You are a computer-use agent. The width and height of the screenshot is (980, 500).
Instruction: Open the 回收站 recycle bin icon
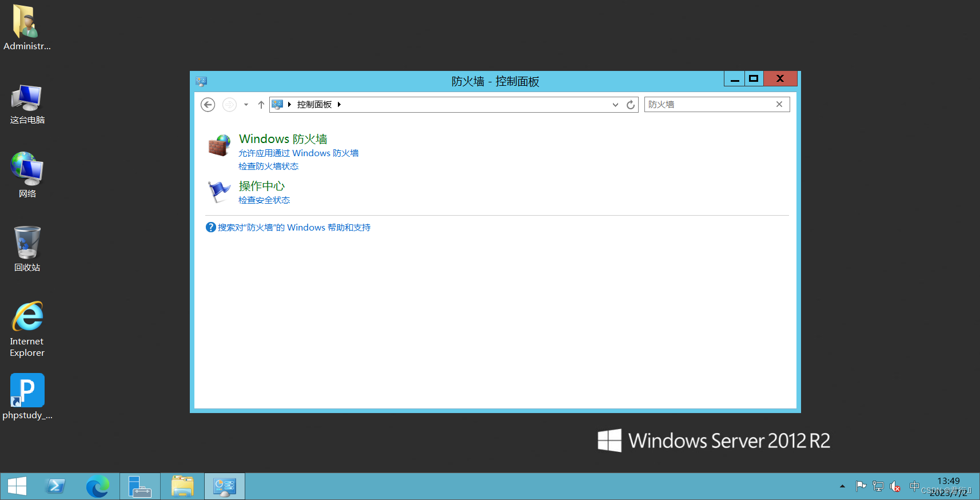coord(27,249)
